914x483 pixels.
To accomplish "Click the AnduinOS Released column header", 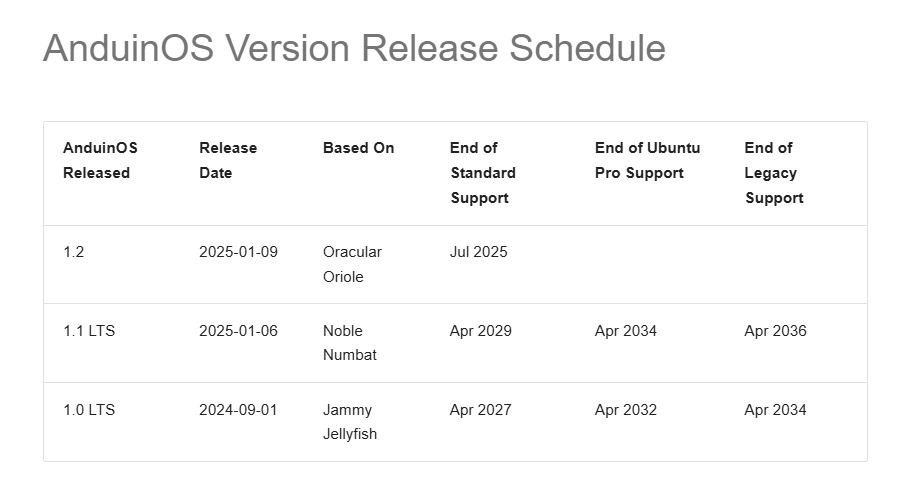I will pos(100,160).
